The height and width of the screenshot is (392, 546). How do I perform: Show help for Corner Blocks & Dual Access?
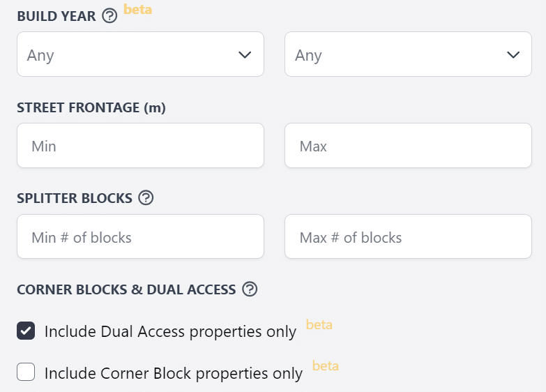pos(250,289)
